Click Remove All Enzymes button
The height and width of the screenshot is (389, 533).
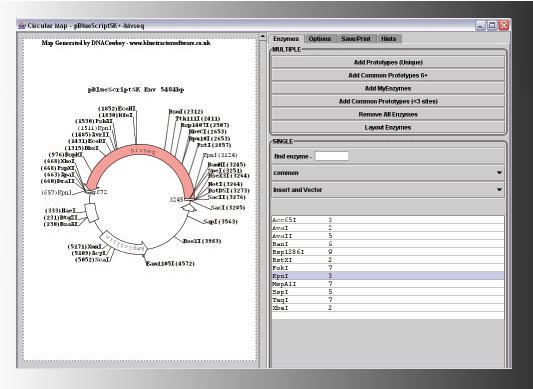tap(388, 114)
